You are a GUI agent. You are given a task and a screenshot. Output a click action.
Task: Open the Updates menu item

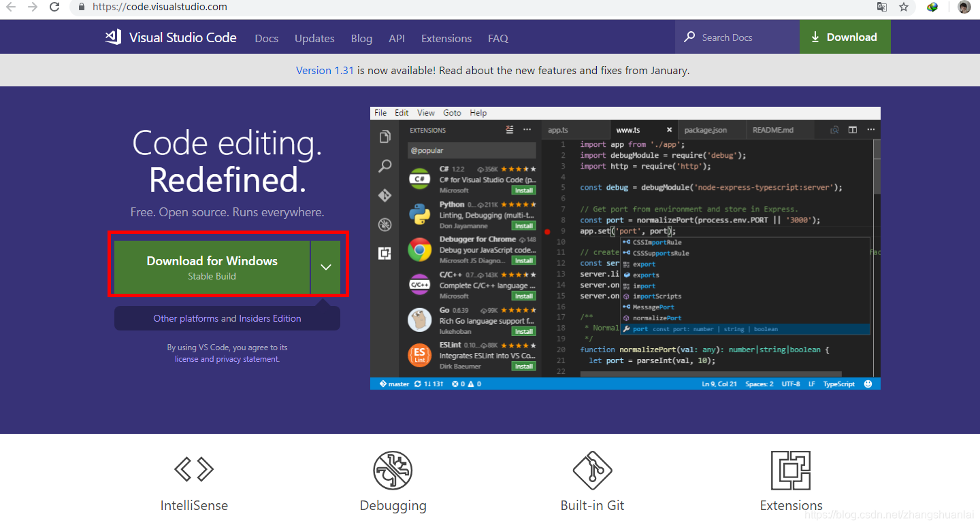314,39
